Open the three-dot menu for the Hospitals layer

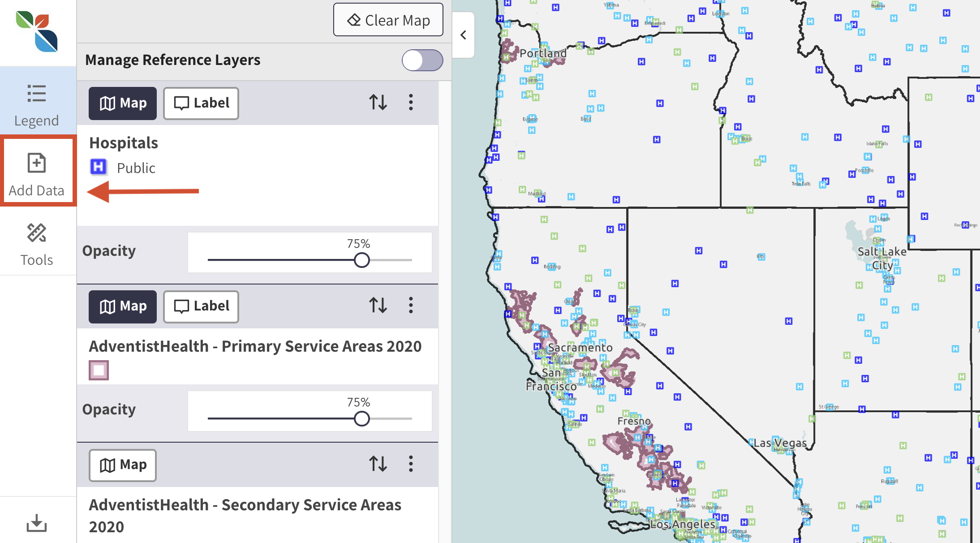[411, 103]
